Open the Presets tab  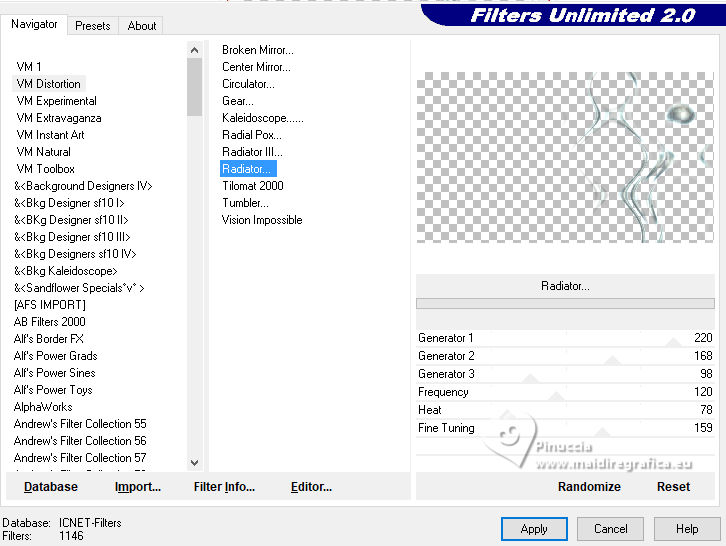point(93,25)
